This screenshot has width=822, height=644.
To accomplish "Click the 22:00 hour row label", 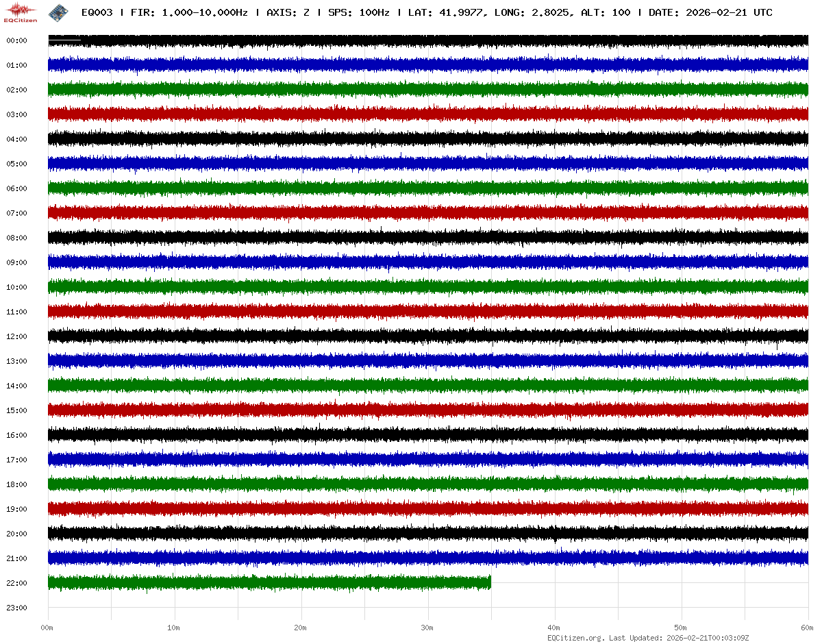I will (16, 583).
